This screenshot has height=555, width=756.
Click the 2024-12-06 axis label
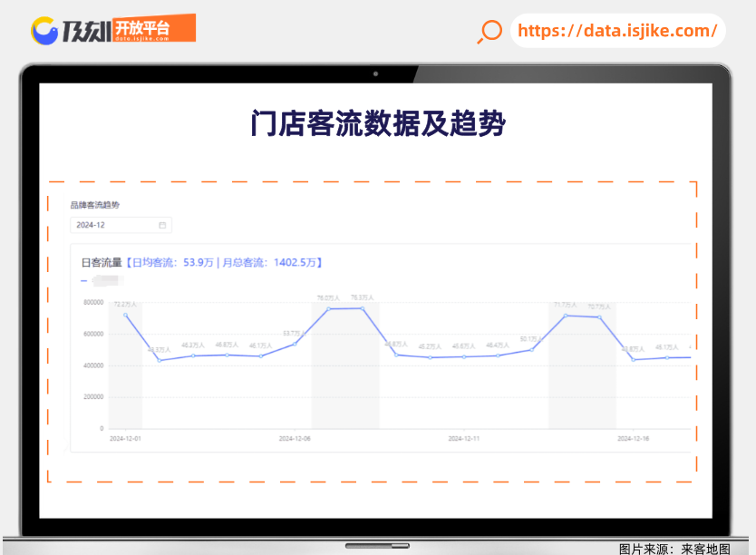coord(295,438)
